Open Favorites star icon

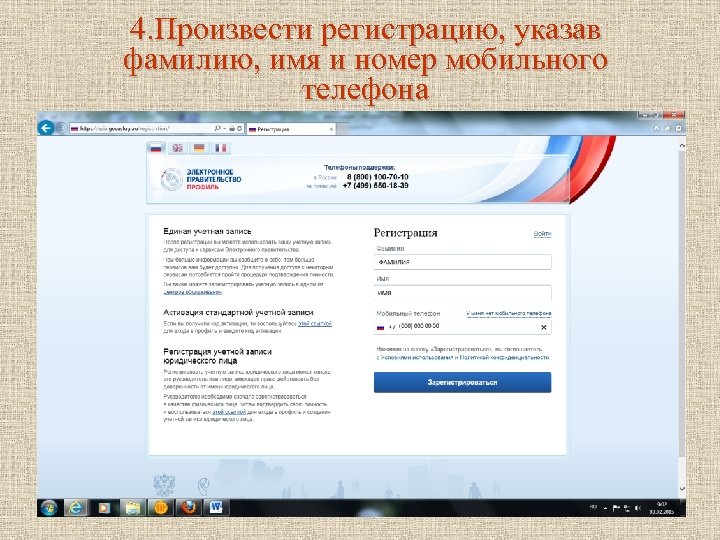tap(668, 129)
